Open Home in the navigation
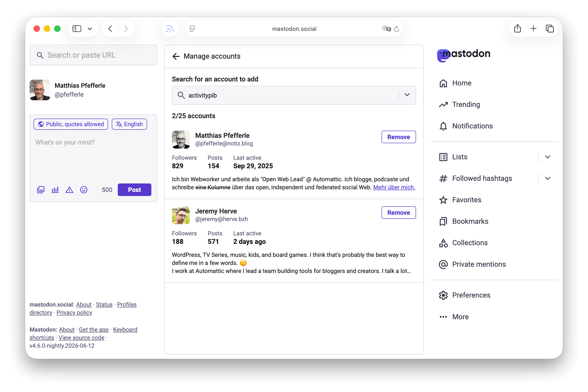The image size is (588, 392). coord(455,83)
